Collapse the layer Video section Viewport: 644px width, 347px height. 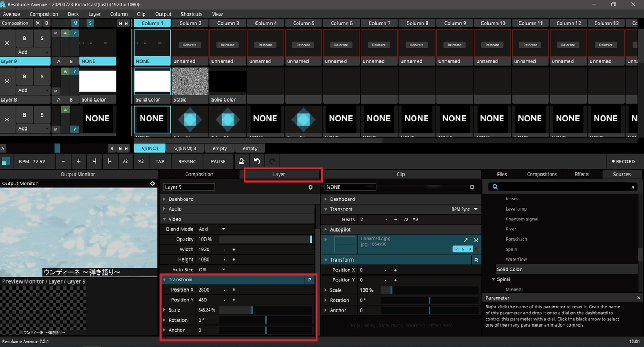pos(164,219)
